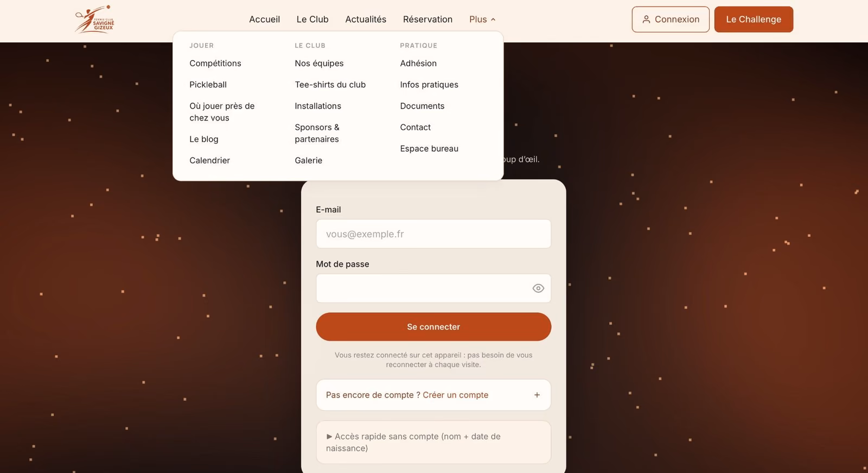
Task: Collapse the Plus dropdown menu
Action: point(482,20)
